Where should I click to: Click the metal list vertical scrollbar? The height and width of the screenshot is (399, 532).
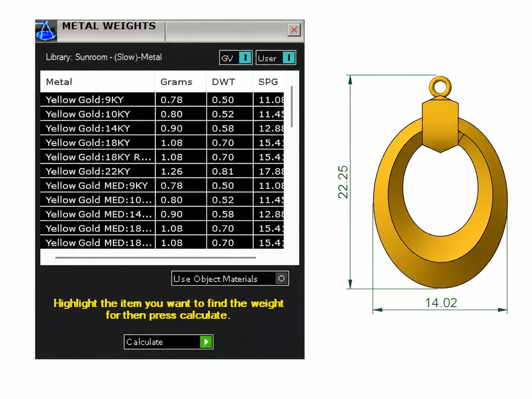click(x=292, y=107)
